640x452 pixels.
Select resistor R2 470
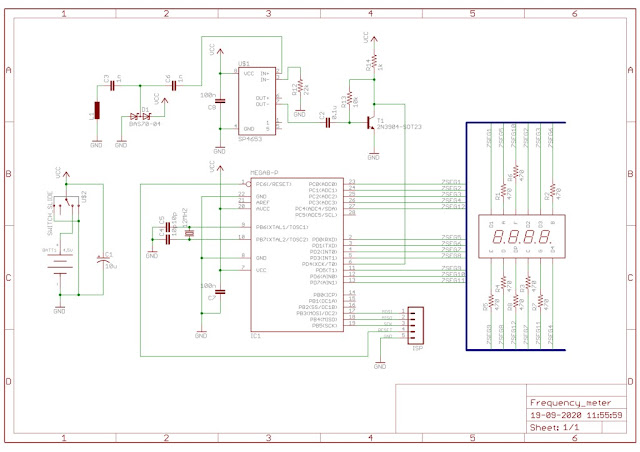click(x=553, y=190)
